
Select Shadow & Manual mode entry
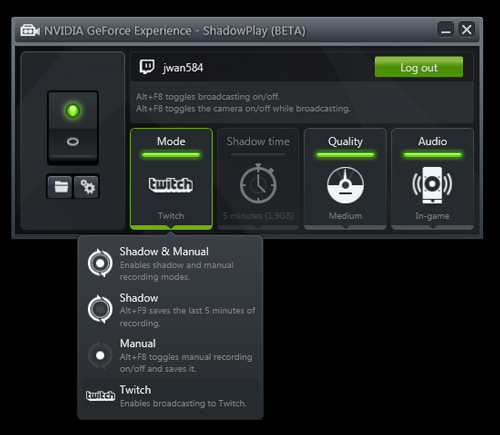(x=170, y=263)
